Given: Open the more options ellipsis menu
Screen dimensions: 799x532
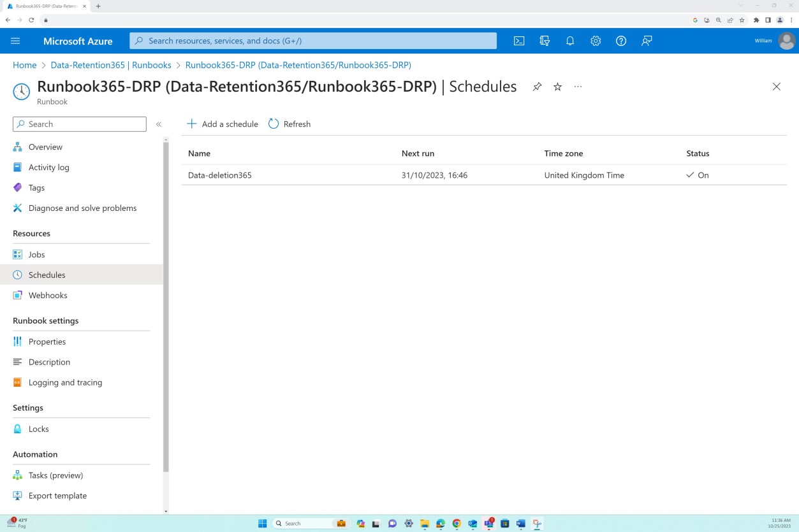Looking at the screenshot, I should pos(578,87).
